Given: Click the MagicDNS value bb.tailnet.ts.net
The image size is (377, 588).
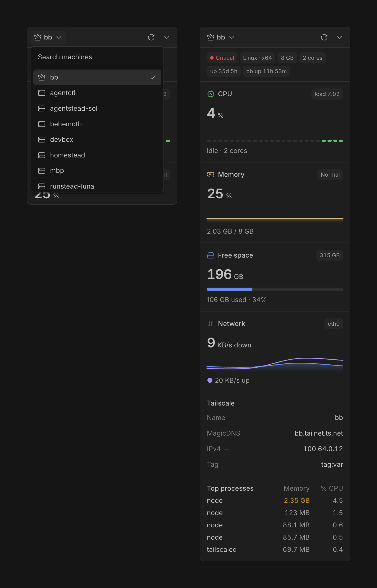Looking at the screenshot, I should click(319, 433).
